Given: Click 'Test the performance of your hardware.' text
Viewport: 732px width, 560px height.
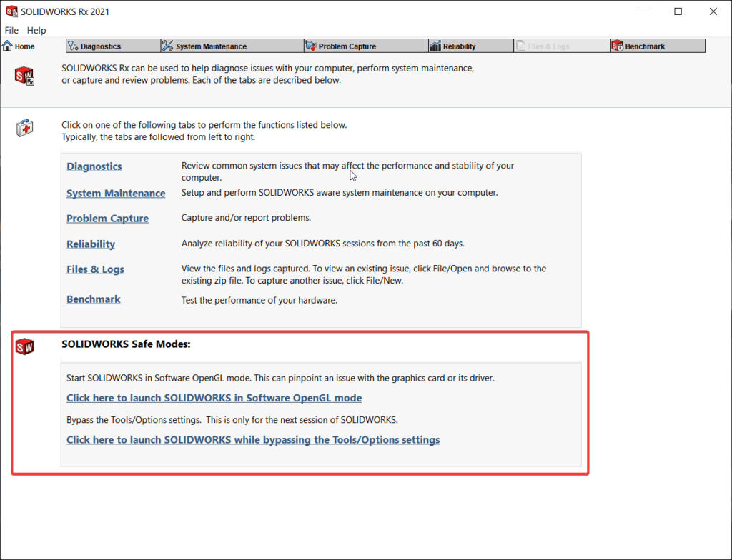Looking at the screenshot, I should (x=259, y=301).
